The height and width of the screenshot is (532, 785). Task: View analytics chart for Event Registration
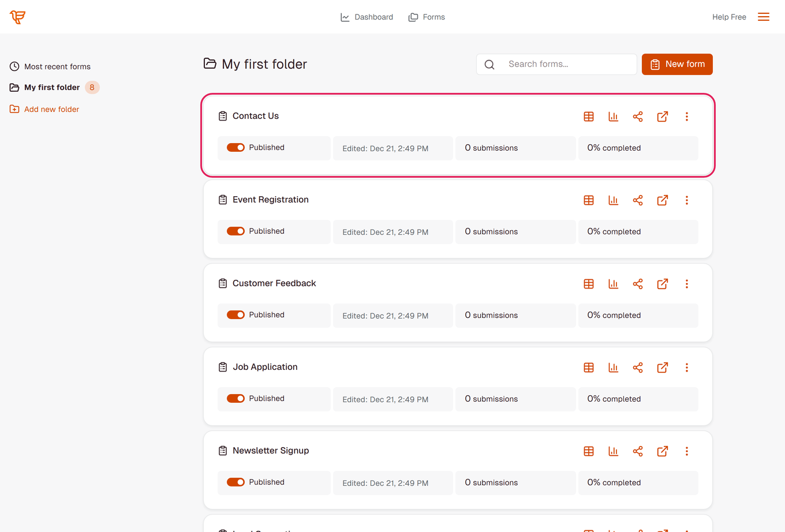pos(613,200)
